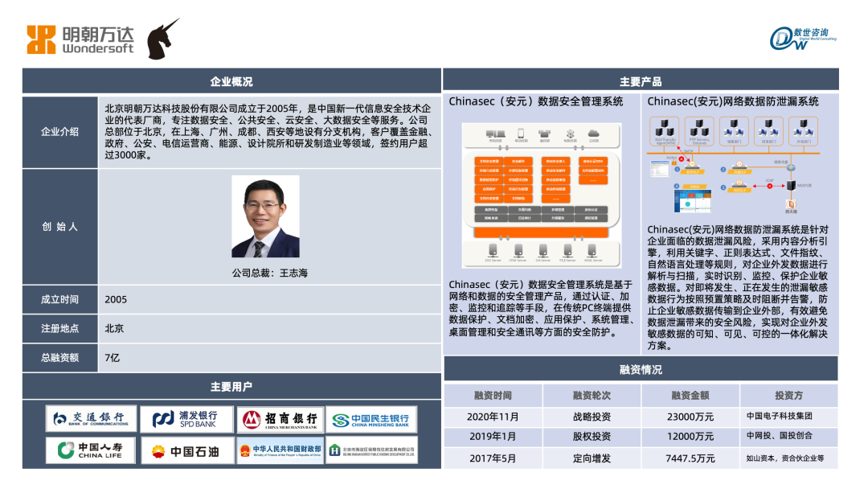Click the 总融资额 row label
Screen dimensions: 868x489
coord(59,358)
